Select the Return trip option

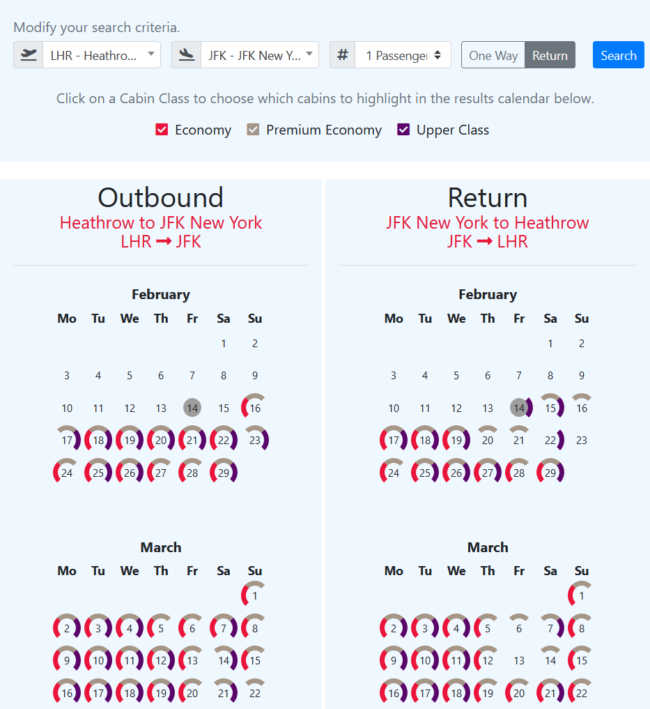click(x=550, y=55)
